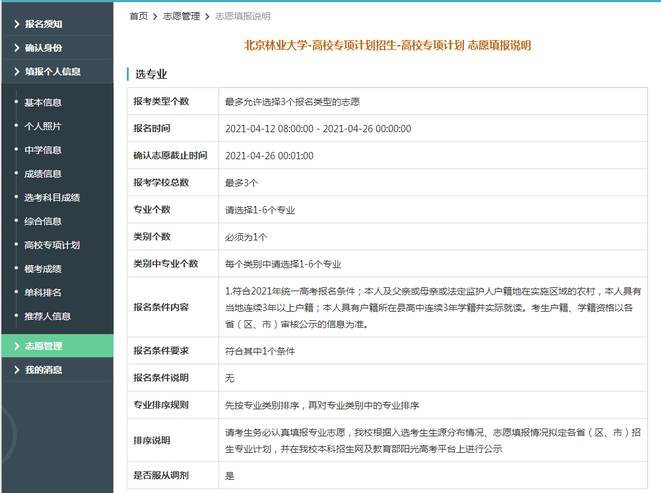Image resolution: width=661 pixels, height=493 pixels.
Task: Open 综合信息 sidebar item
Action: coord(43,221)
